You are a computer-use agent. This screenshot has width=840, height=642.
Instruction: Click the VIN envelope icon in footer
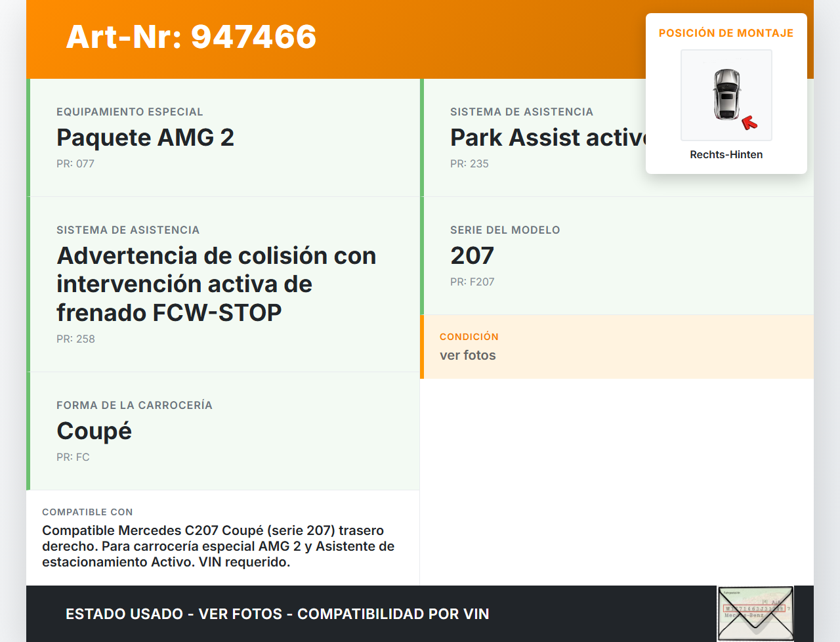(x=755, y=613)
